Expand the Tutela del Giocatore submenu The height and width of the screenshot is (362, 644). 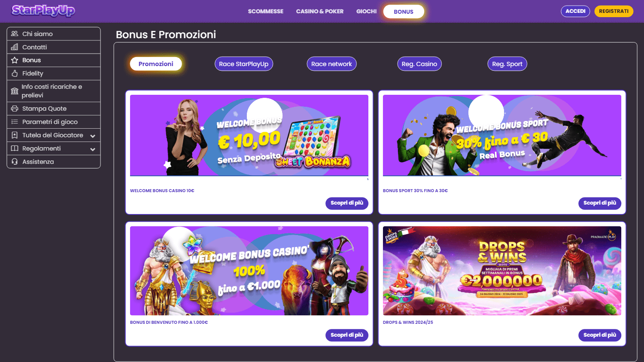click(x=93, y=136)
